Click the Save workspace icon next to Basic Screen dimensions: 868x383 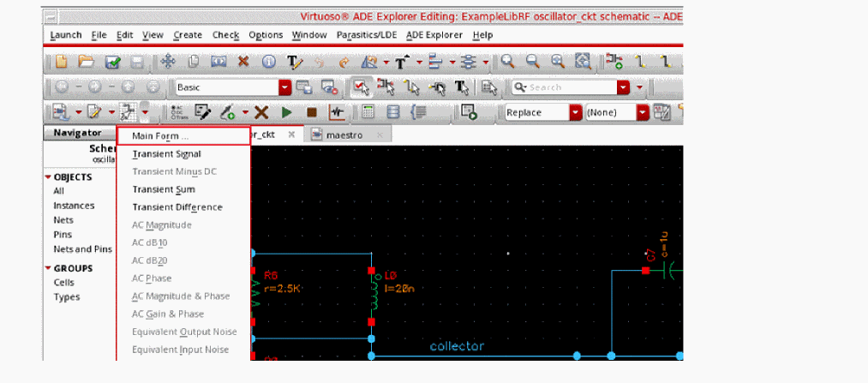(304, 87)
